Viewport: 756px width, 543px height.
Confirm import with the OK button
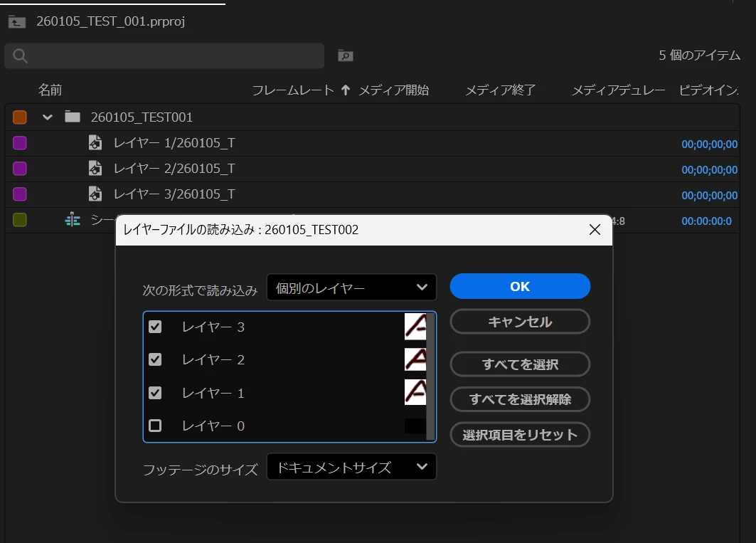(x=520, y=286)
